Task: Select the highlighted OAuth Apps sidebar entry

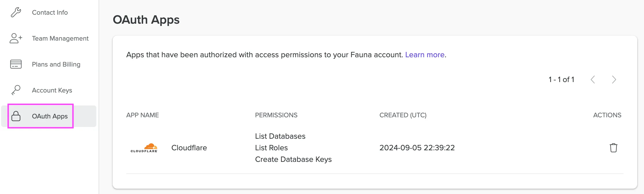Action: [50, 116]
